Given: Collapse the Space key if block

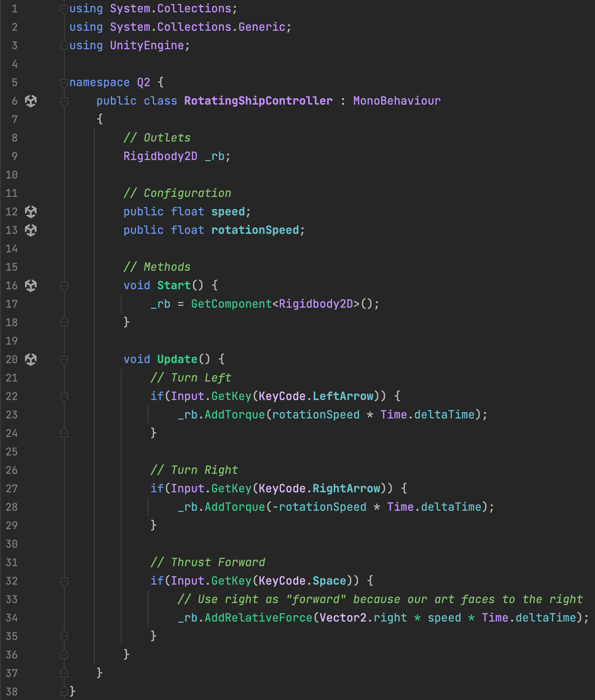Looking at the screenshot, I should point(64,581).
